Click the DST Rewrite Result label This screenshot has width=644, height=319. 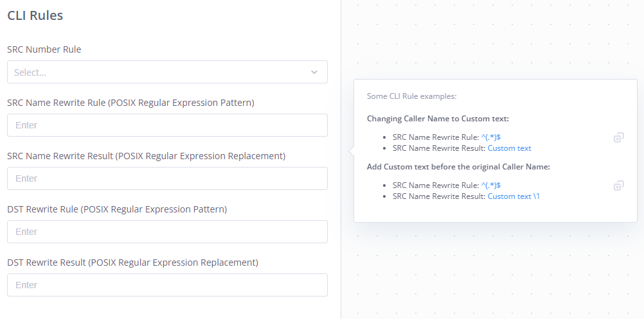tap(132, 263)
